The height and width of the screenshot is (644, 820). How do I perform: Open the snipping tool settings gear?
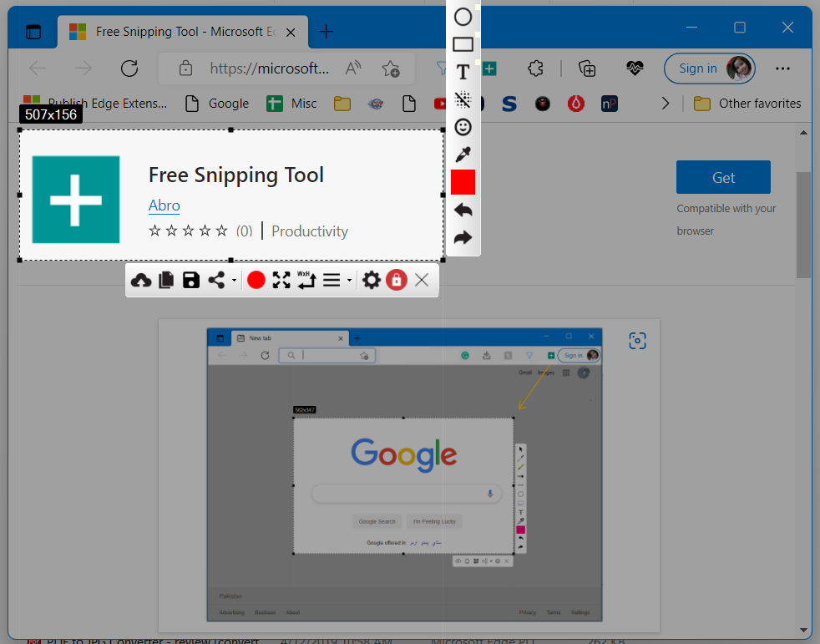(371, 280)
